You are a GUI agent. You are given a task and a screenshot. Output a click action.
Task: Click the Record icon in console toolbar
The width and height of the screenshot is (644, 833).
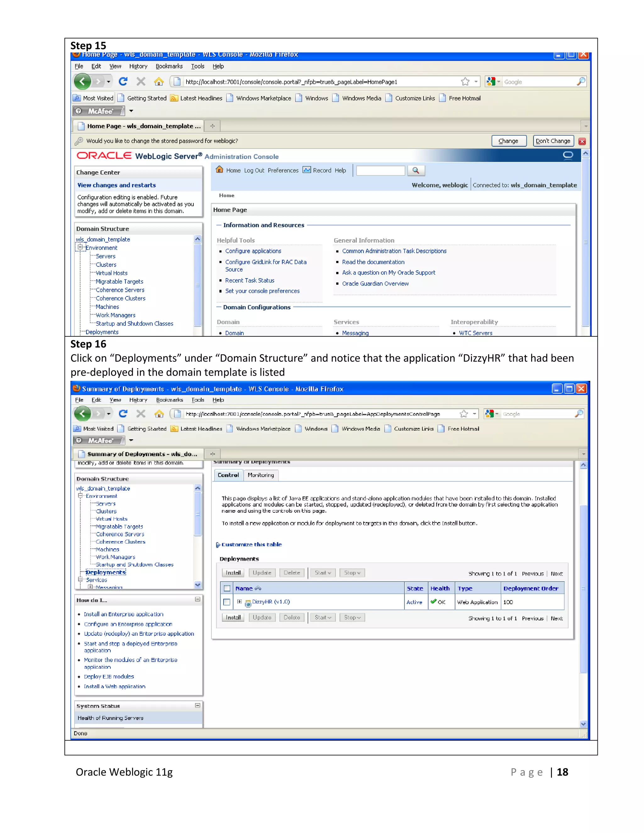click(307, 170)
